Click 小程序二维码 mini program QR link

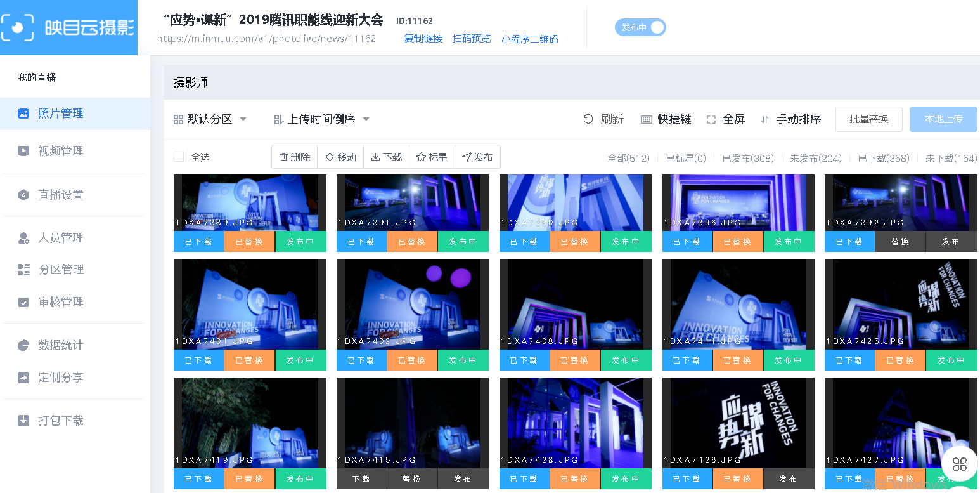coord(529,39)
